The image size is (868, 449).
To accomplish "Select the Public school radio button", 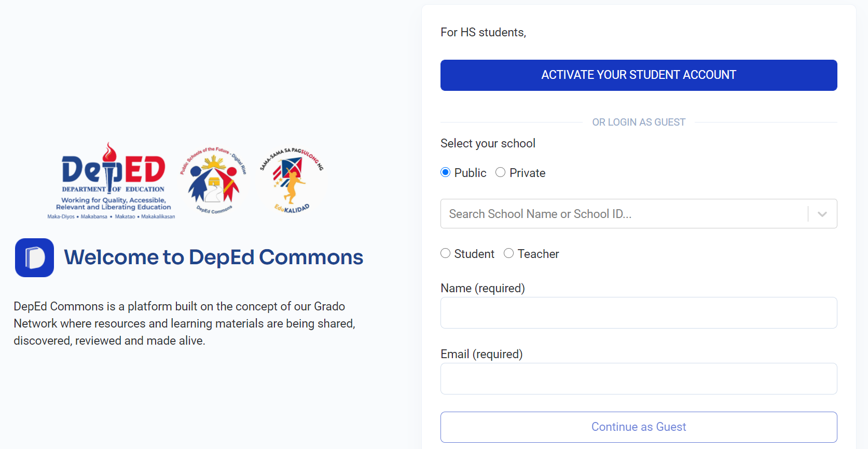I will (x=445, y=172).
